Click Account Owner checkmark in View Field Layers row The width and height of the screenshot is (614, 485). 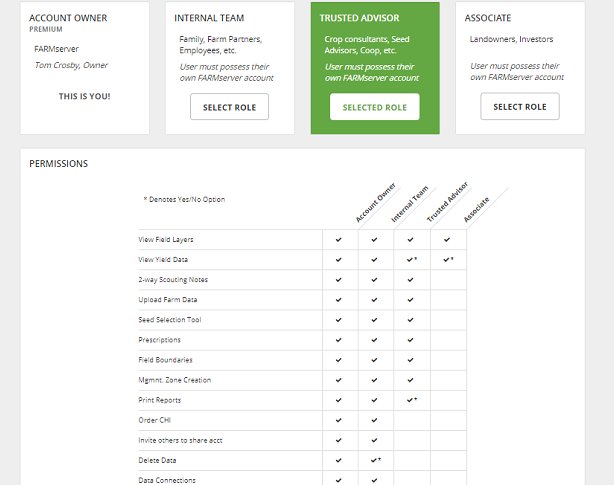point(339,240)
